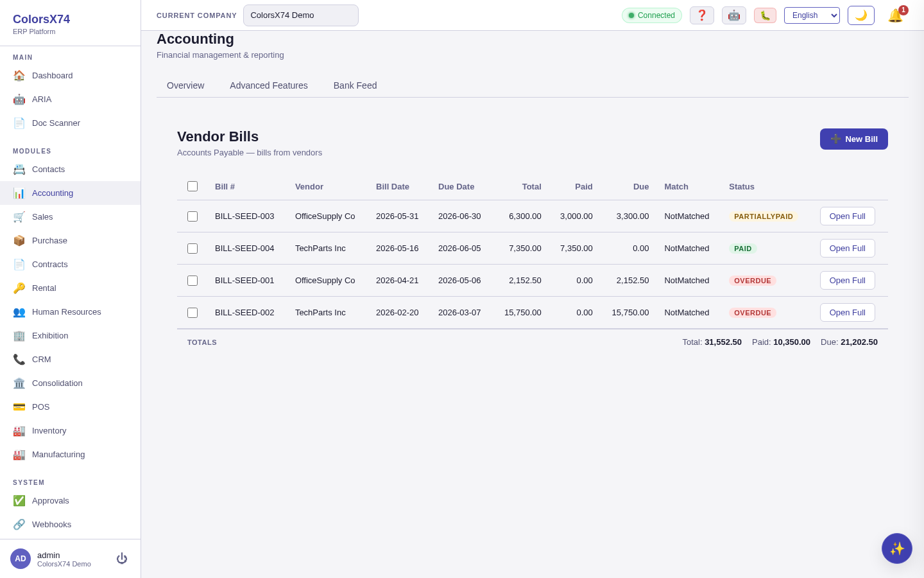
Task: Open help via the question mark icon
Action: coord(702,15)
